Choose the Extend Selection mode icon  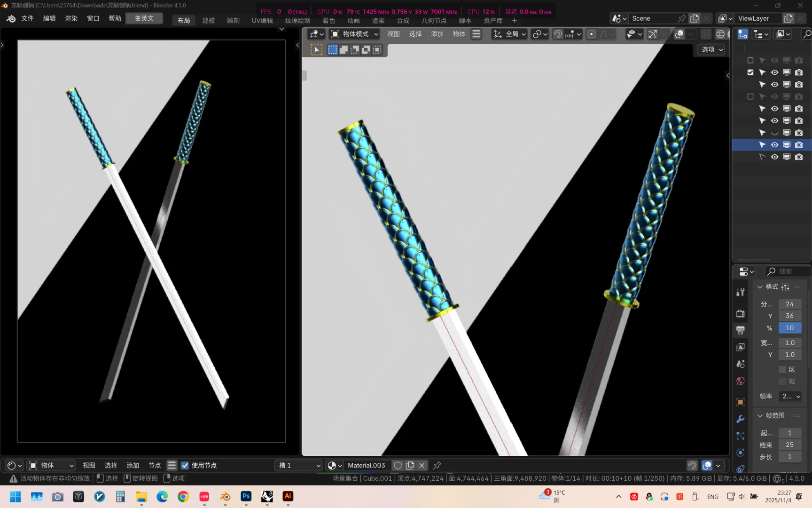344,49
